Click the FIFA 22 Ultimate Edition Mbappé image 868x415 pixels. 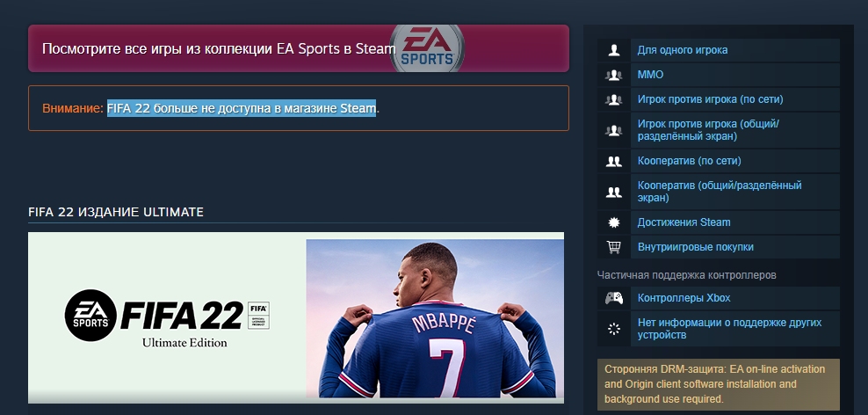tap(296, 317)
